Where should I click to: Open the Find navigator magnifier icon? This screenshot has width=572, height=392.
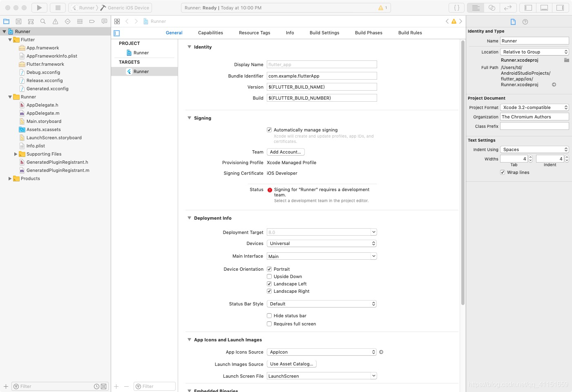click(x=43, y=21)
